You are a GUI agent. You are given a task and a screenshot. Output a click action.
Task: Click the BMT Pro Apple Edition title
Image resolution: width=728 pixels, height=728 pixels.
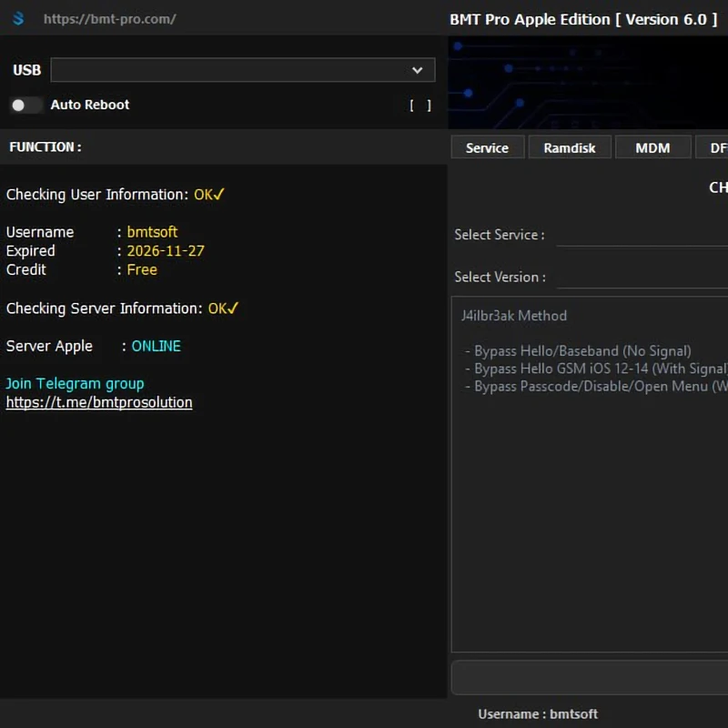(x=583, y=19)
